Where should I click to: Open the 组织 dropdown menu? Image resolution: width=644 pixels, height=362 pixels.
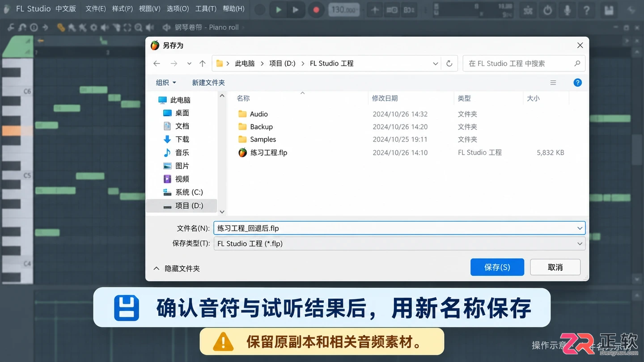coord(166,83)
